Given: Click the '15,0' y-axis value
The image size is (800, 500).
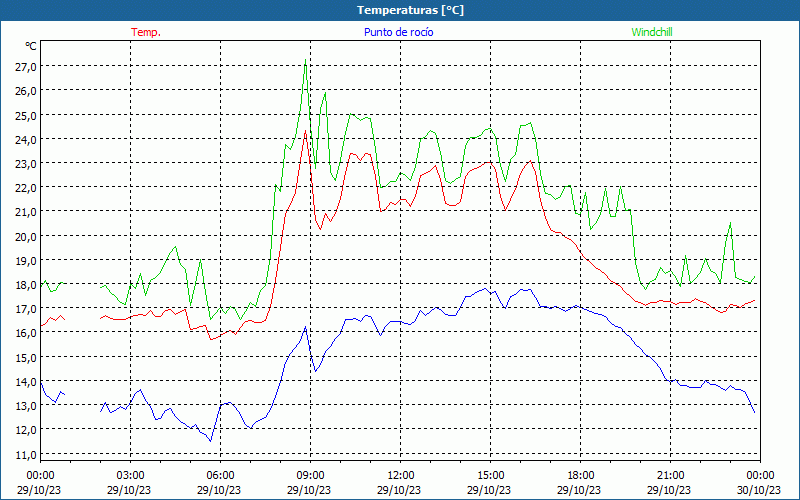Looking at the screenshot, I should [x=26, y=357].
